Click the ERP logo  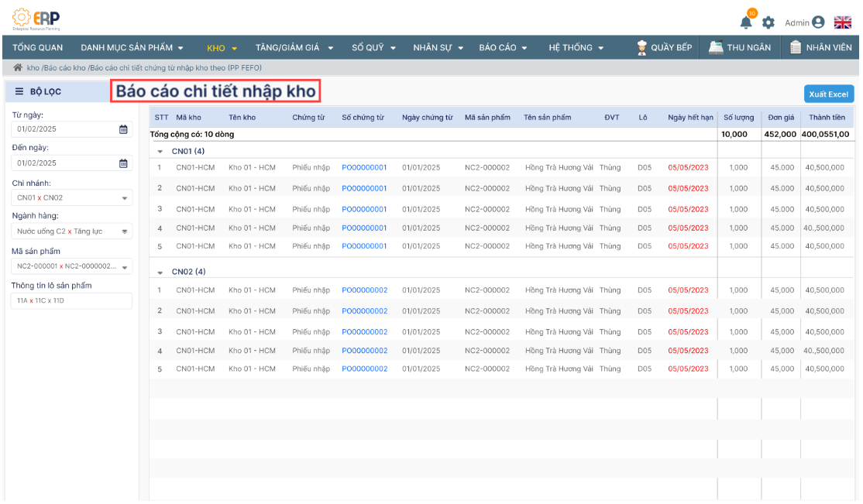(36, 18)
